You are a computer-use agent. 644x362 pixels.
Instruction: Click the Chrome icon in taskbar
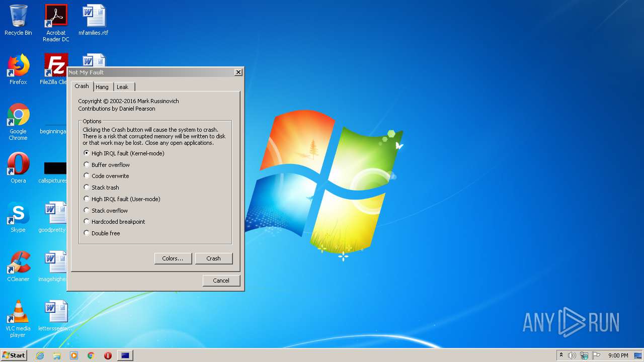point(91,355)
